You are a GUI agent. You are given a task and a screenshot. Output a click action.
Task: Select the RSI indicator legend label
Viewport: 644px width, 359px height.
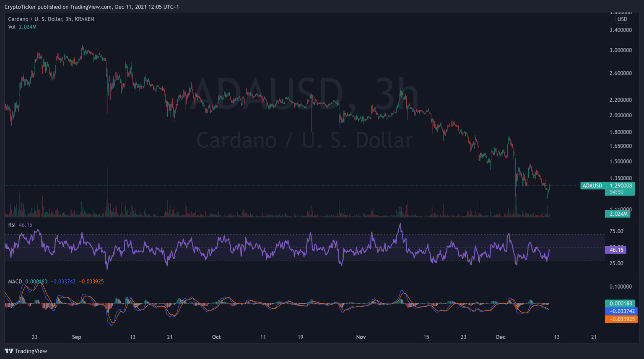click(12, 225)
